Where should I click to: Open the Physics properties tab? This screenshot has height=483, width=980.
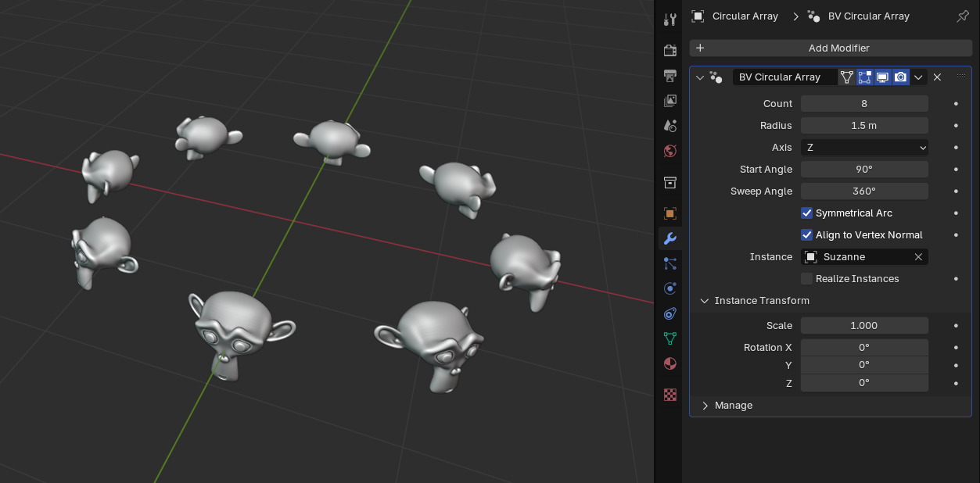point(669,288)
